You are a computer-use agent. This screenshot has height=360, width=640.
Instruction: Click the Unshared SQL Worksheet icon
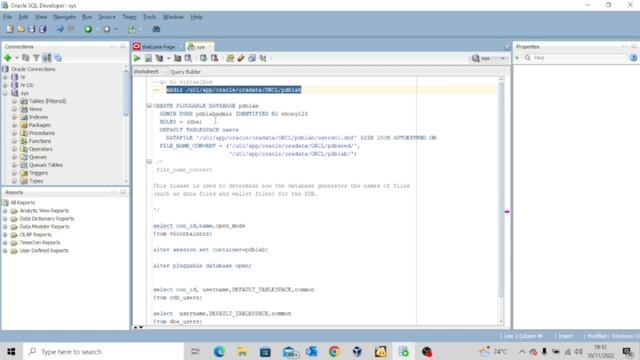tap(230, 58)
